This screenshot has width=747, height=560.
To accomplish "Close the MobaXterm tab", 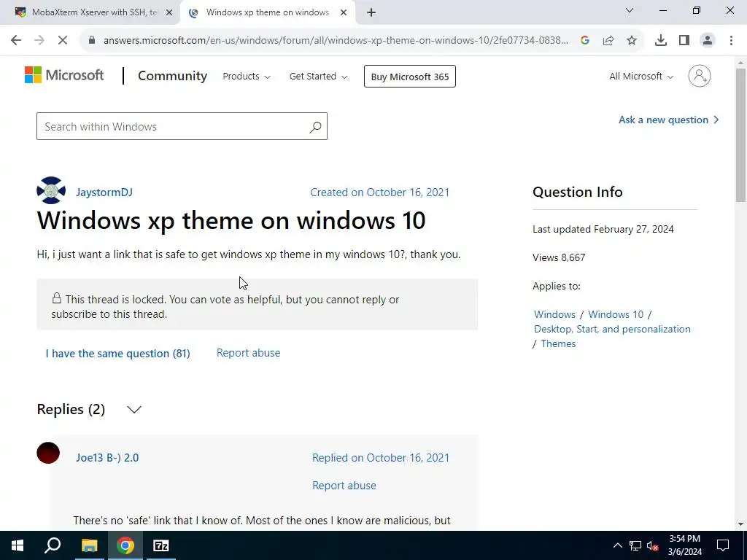I will coord(169,13).
